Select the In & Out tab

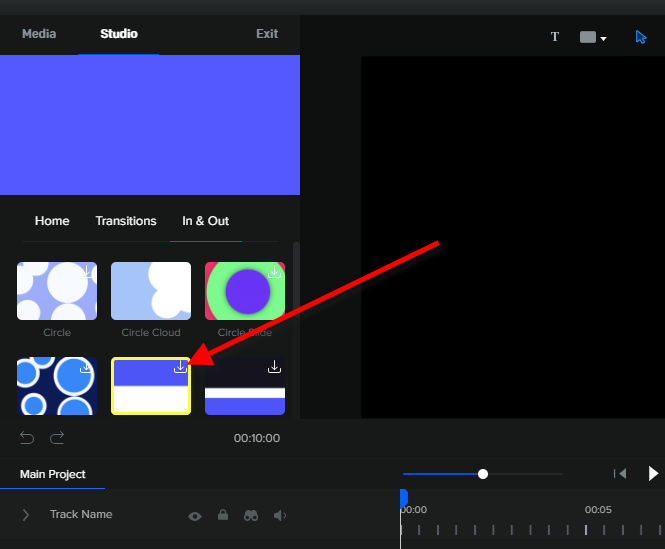coord(206,221)
